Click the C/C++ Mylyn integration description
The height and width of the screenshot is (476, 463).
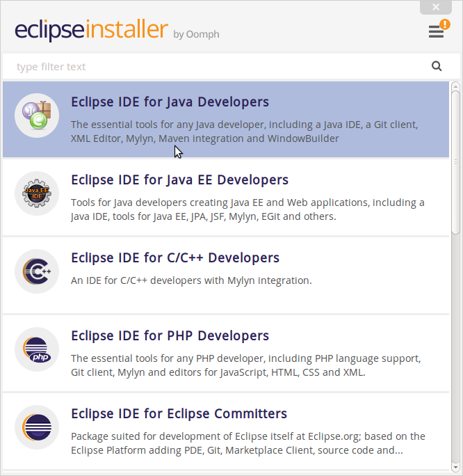coord(191,280)
